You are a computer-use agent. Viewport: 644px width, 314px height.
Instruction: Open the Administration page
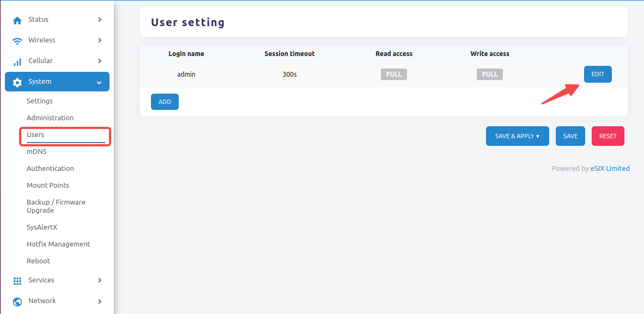point(50,118)
